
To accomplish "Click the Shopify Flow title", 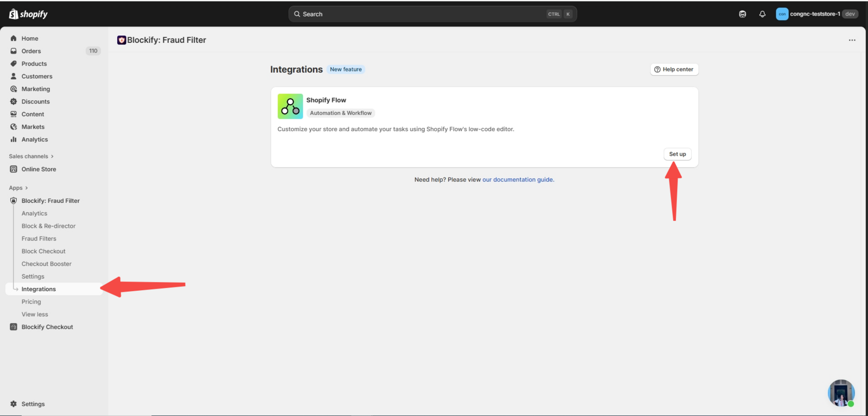I will tap(326, 100).
